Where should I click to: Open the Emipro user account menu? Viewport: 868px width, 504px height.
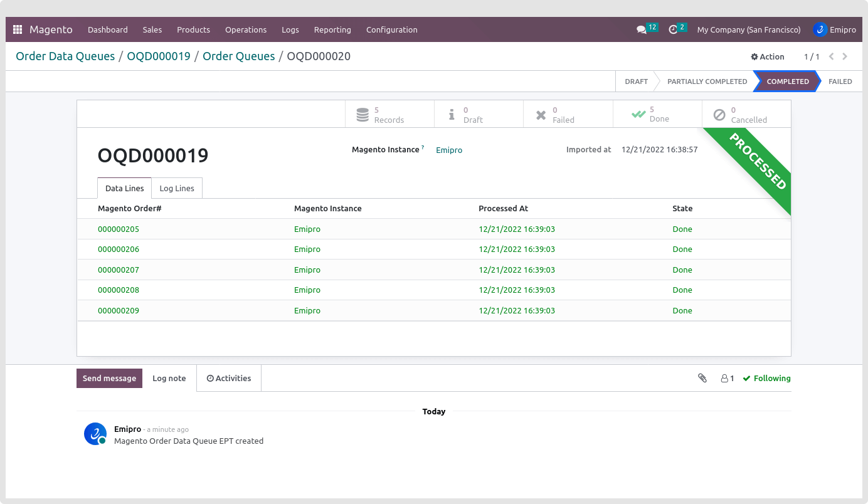click(834, 29)
